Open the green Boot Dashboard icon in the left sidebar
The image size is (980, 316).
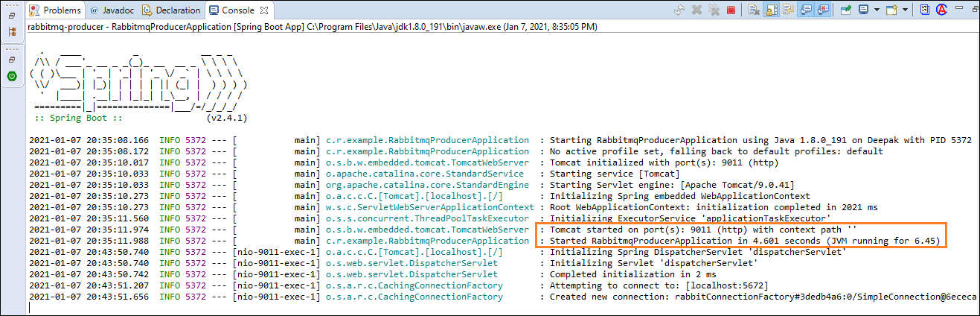pos(12,76)
